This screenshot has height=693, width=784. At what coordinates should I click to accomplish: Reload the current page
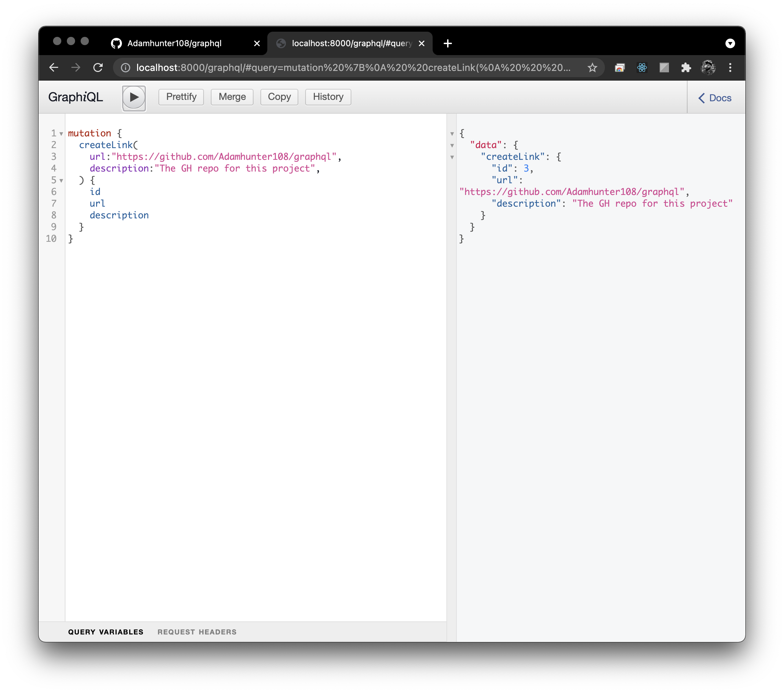(98, 68)
